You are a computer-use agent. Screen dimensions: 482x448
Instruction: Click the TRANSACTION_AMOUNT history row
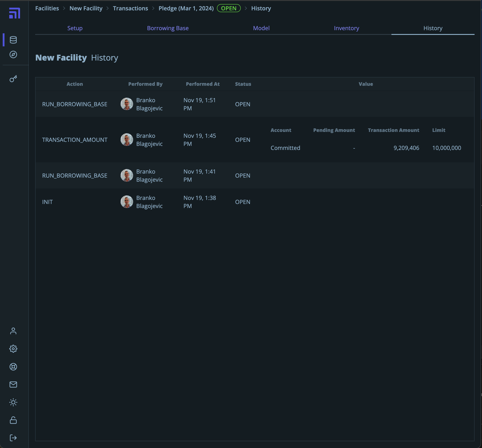[75, 140]
